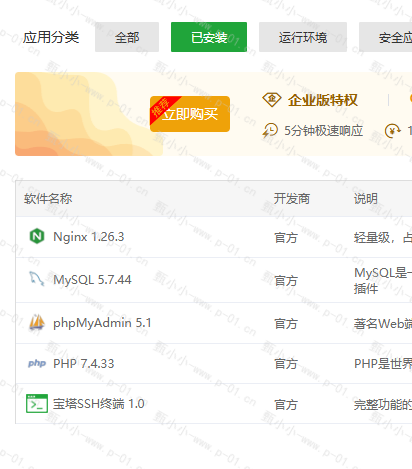
Task: Select the 全部 category tab
Action: pyautogui.click(x=127, y=37)
